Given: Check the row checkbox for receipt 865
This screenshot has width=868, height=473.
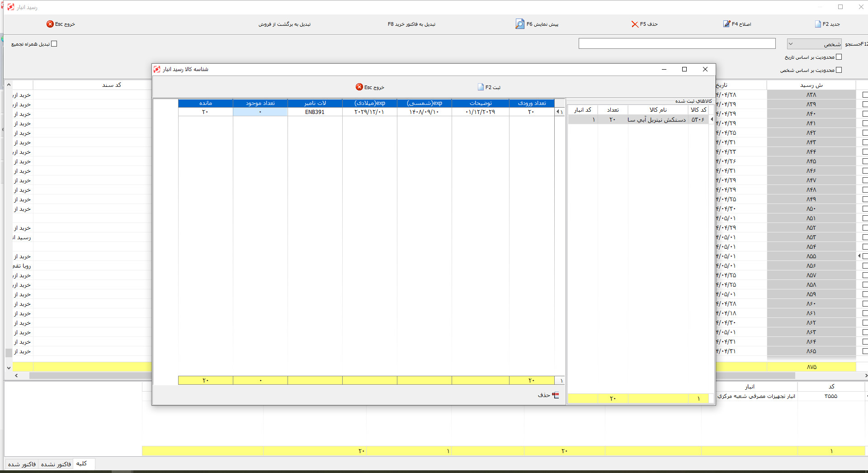Looking at the screenshot, I should click(x=865, y=351).
